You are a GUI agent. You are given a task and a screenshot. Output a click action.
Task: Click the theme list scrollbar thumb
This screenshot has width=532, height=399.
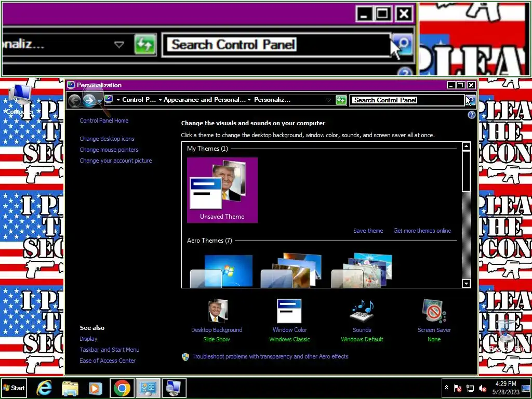pos(466,171)
